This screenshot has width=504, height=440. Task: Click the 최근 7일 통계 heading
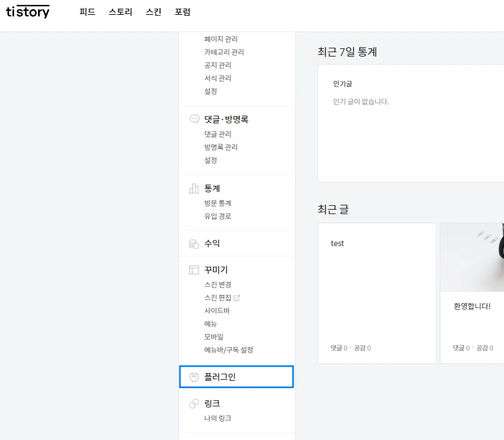pyautogui.click(x=347, y=52)
